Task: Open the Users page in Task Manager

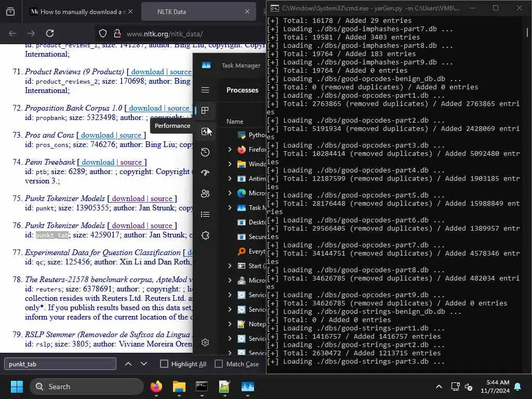Action: 205,193
